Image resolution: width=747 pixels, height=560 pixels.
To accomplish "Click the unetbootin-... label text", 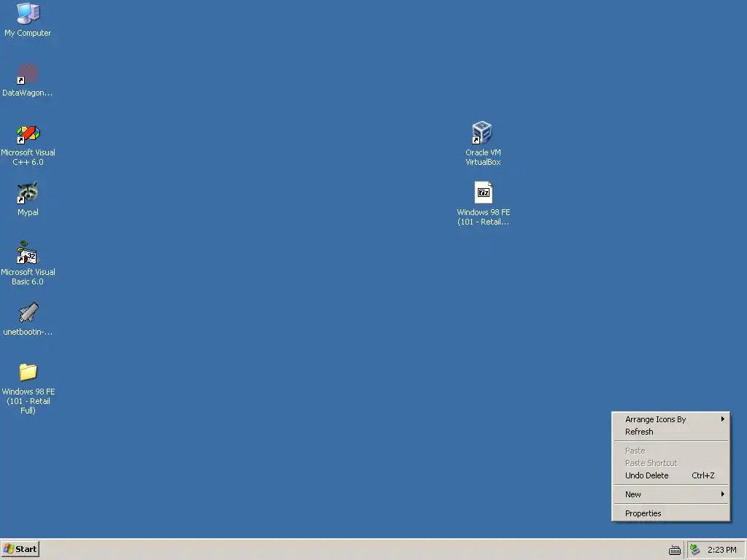I will (x=28, y=332).
